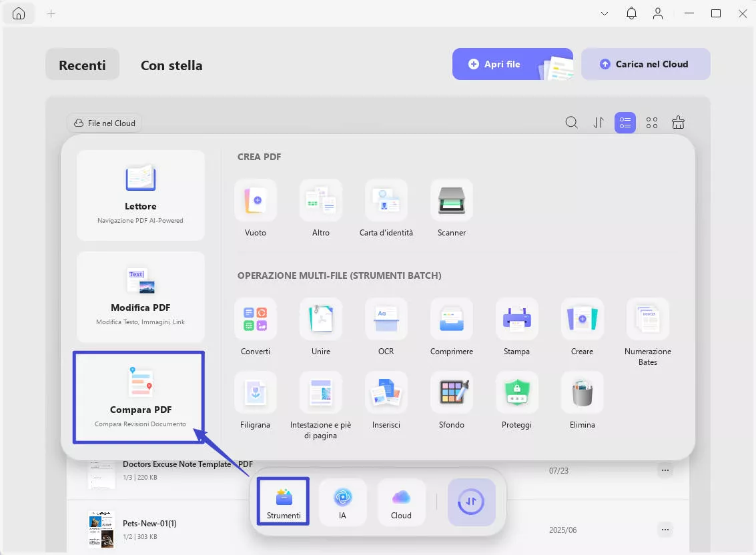This screenshot has height=555, width=756.
Task: Click the Apri file button
Action: (512, 64)
